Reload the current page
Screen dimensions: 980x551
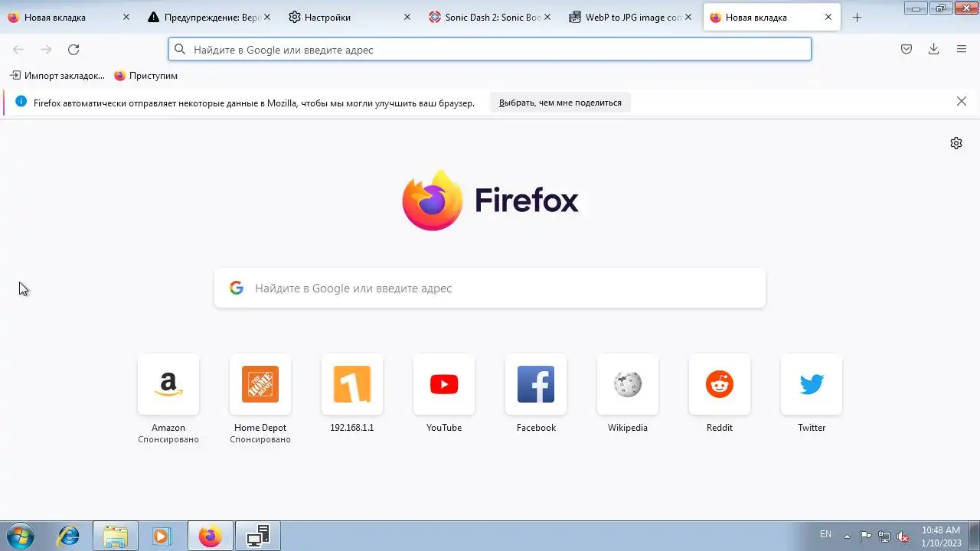pos(73,50)
